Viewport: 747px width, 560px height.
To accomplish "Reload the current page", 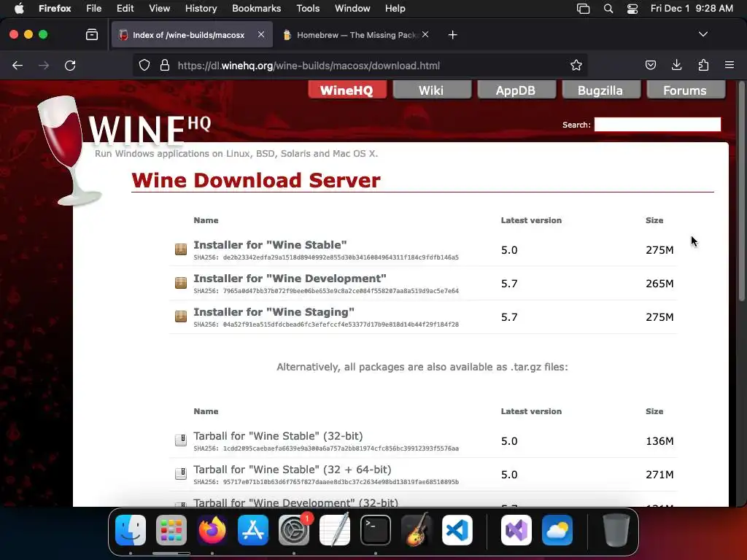I will (x=70, y=66).
